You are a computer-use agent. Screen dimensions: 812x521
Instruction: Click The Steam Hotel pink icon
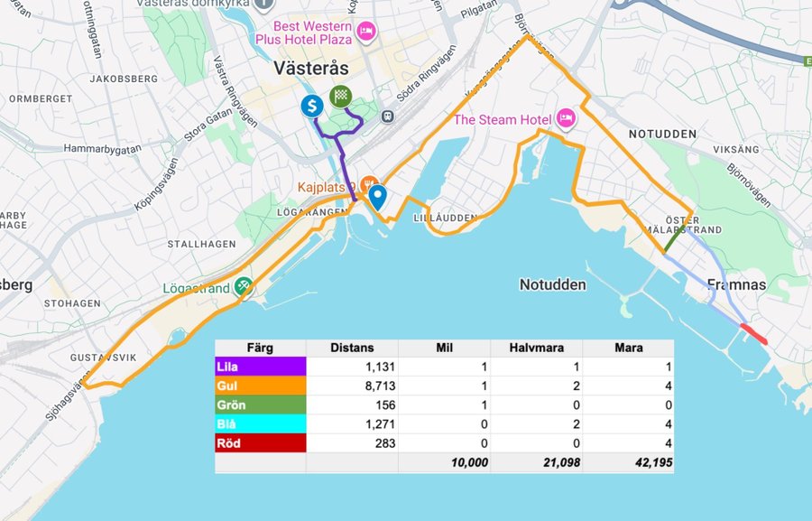[x=566, y=119]
